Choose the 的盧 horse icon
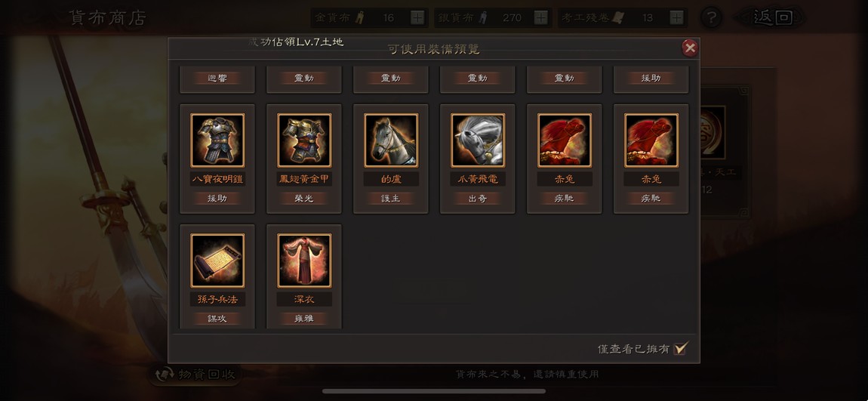 pyautogui.click(x=392, y=140)
